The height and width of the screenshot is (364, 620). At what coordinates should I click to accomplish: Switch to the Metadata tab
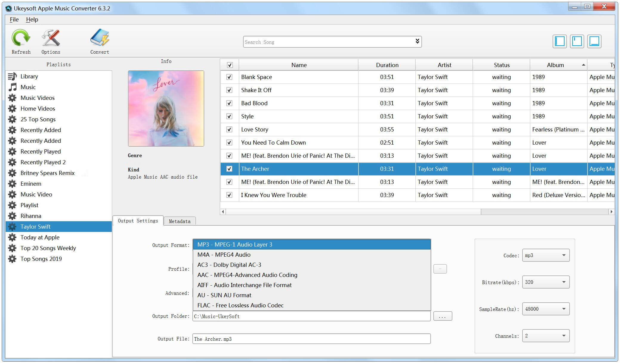[x=179, y=221]
